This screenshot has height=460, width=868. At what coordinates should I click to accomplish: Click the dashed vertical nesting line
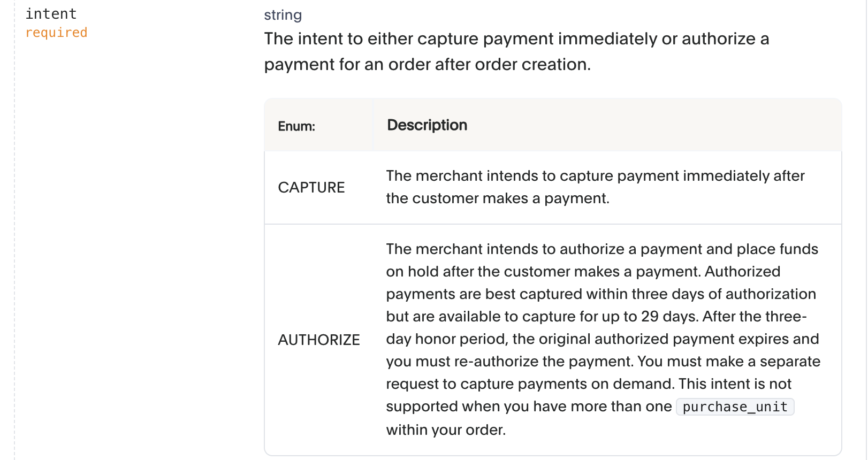point(14,230)
